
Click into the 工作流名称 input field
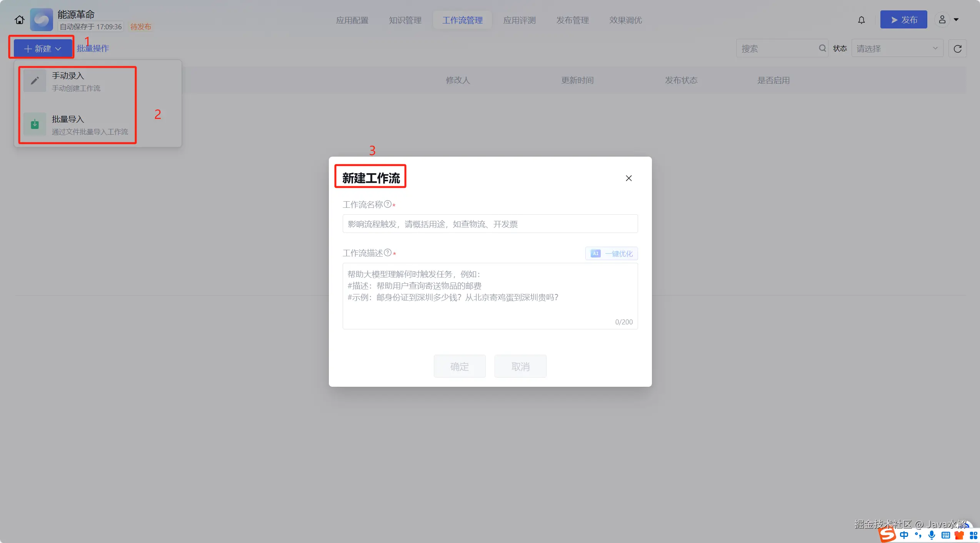(490, 224)
